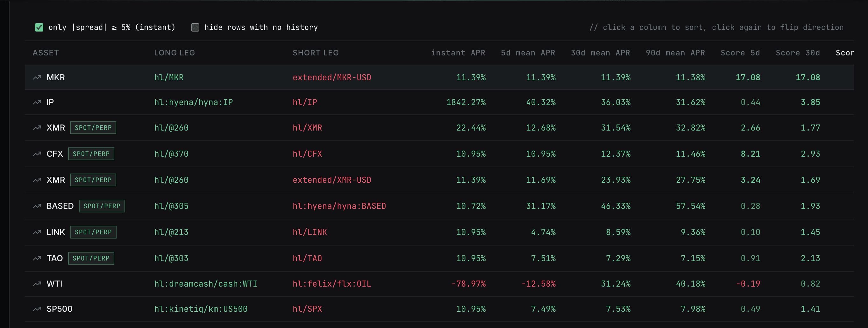The image size is (868, 328).
Task: Click the 1842.27% instant APR value
Action: coord(466,103)
